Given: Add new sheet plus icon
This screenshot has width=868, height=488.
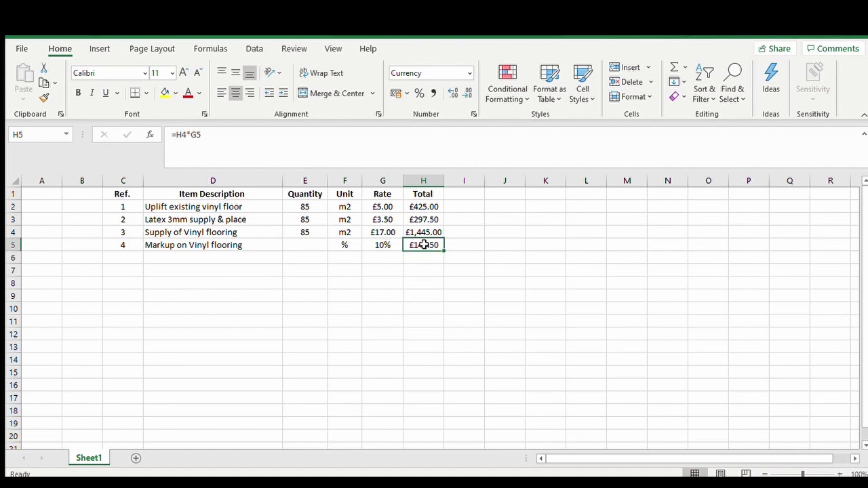Looking at the screenshot, I should pyautogui.click(x=136, y=458).
